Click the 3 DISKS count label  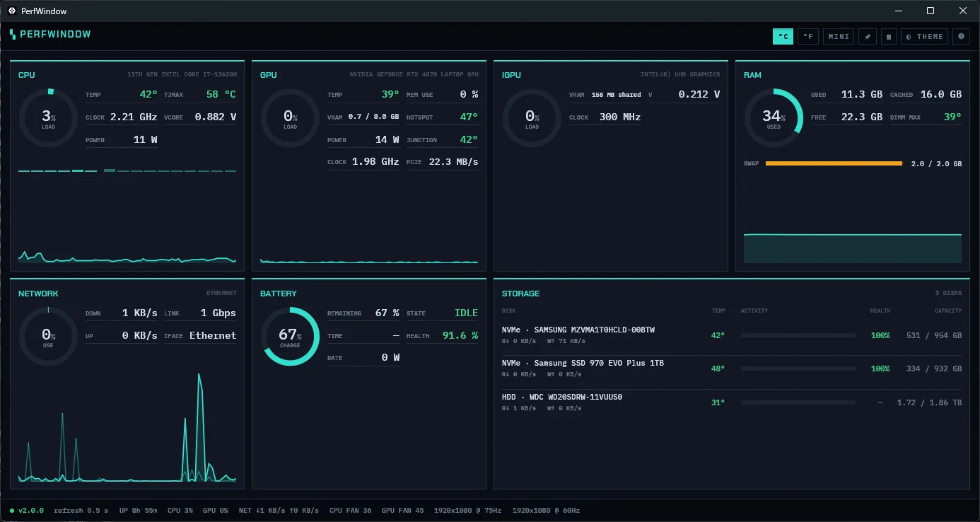[x=948, y=294]
